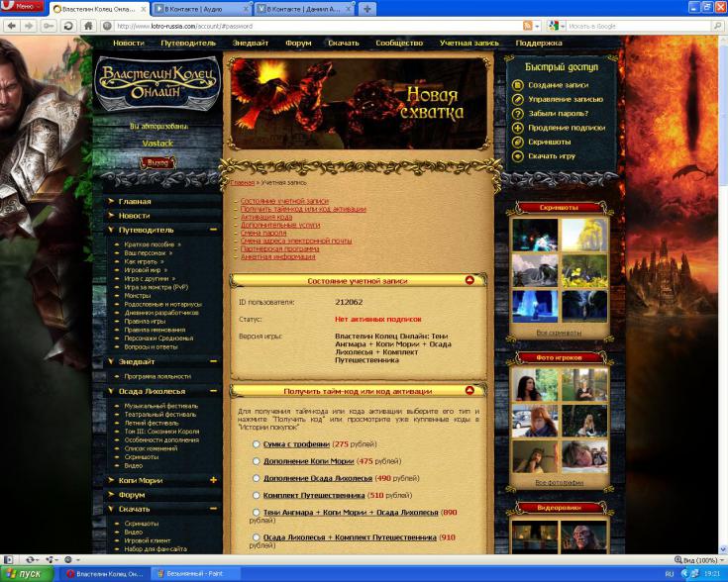Screen dimensions: 728x582
Task: Collapse the Состояние учетной записи panel
Action: (469, 280)
